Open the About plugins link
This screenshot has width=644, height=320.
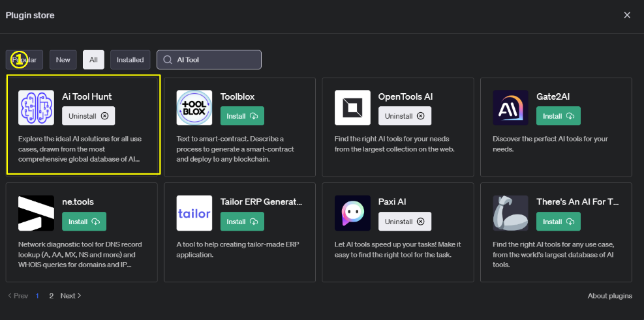(610, 296)
